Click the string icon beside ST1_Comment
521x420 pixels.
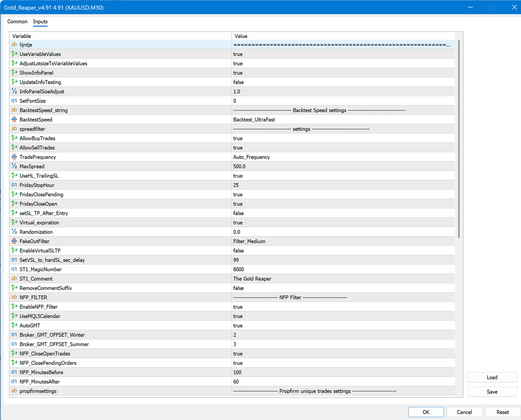tap(14, 279)
